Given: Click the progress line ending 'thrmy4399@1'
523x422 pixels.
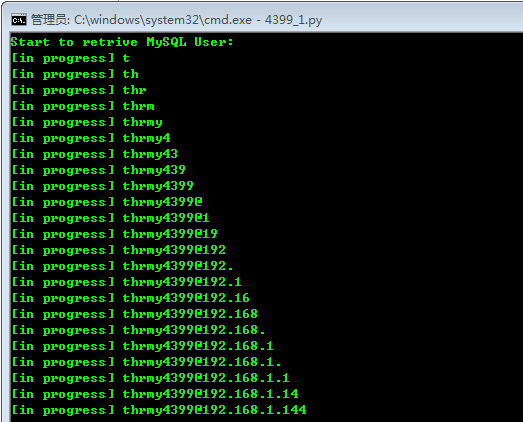Looking at the screenshot, I should coord(110,218).
